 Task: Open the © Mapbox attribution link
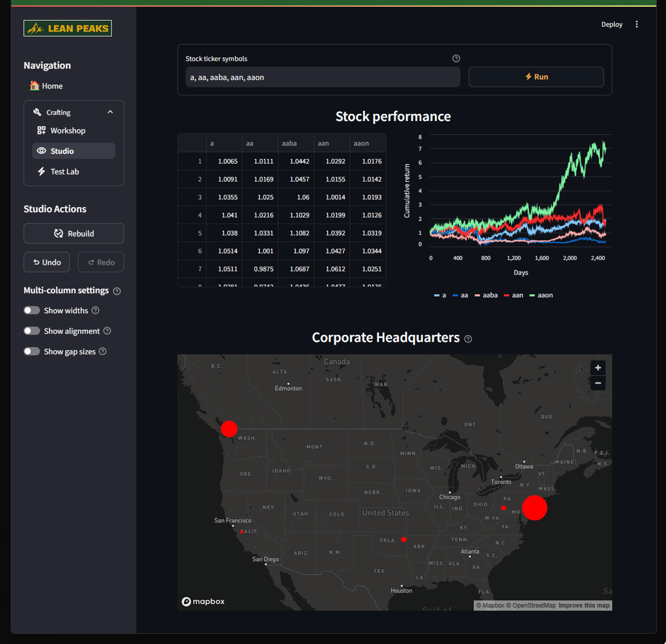(491, 606)
